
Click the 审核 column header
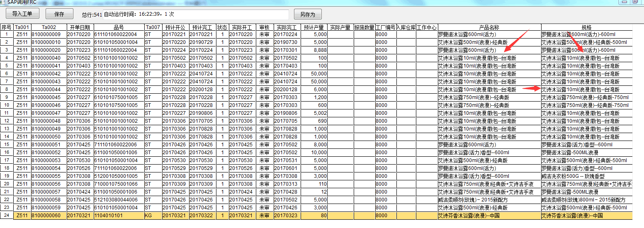pos(265,27)
